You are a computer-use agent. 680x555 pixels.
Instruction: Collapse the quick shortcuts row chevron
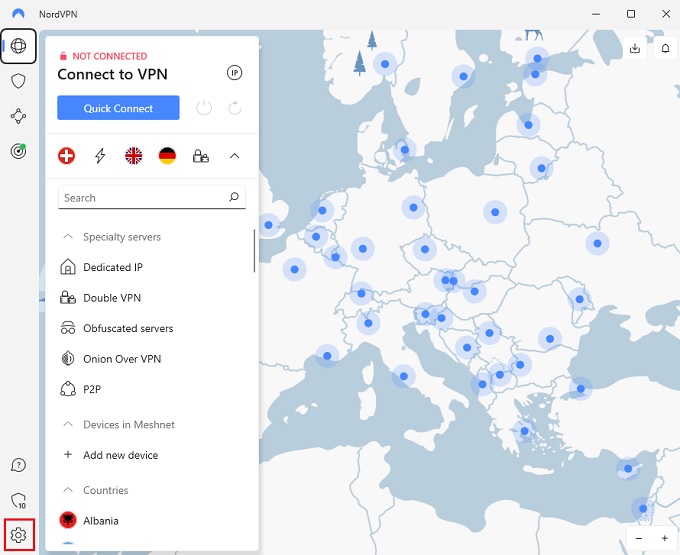[x=234, y=156]
